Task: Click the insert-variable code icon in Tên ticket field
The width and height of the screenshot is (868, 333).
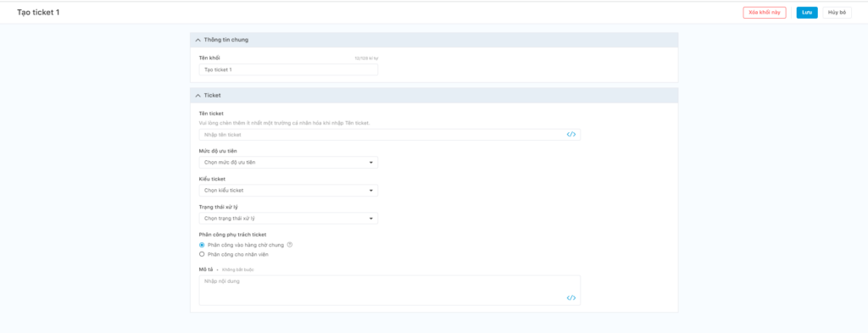Action: [571, 135]
